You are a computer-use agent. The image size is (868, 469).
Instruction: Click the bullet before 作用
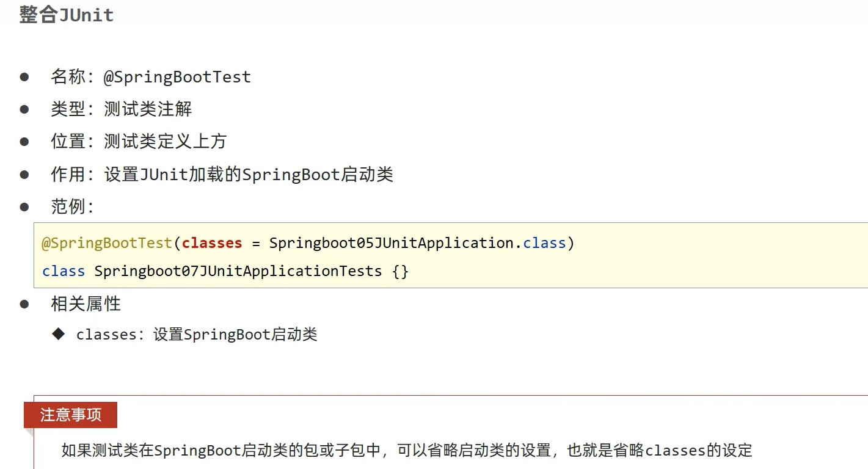(x=24, y=175)
